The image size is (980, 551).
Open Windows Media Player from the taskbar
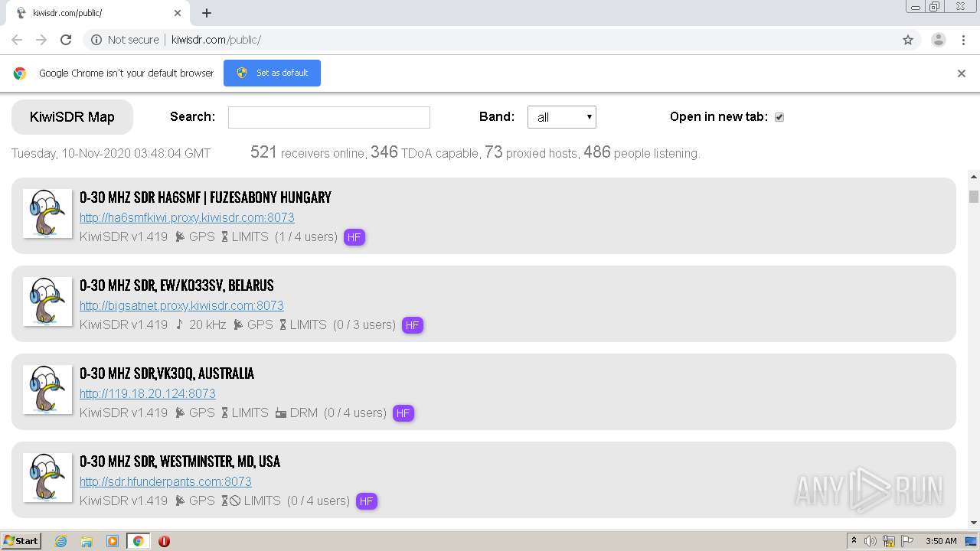pos(113,541)
